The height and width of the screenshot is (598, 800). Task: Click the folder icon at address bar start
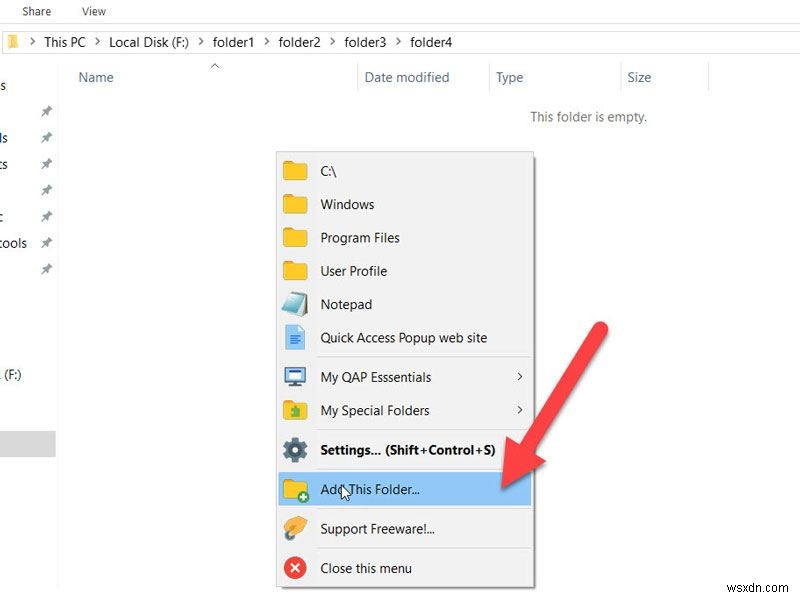pyautogui.click(x=13, y=42)
